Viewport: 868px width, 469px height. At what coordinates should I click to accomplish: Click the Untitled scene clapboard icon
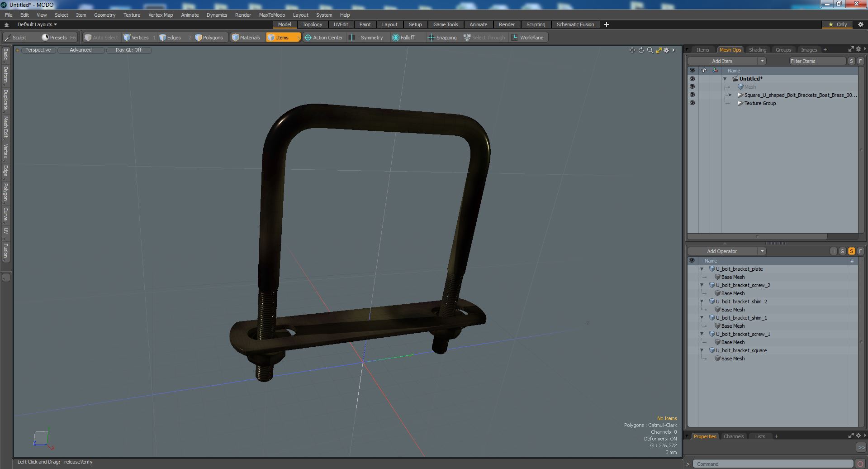(x=735, y=79)
